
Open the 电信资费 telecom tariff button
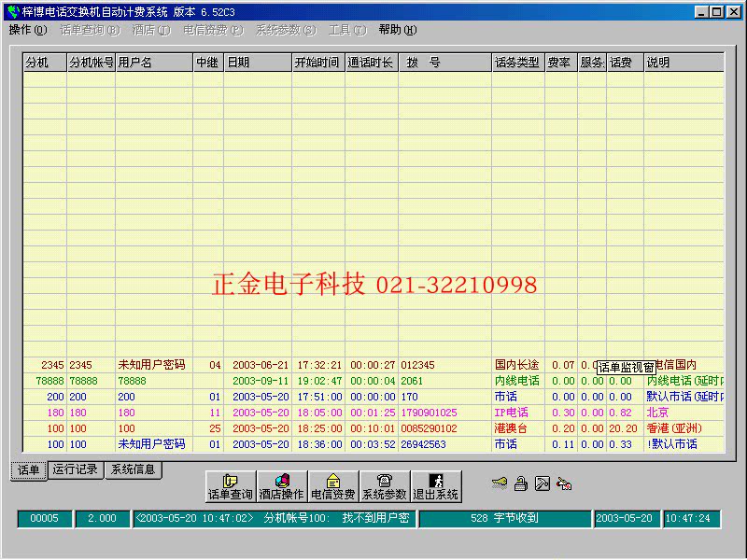333,486
